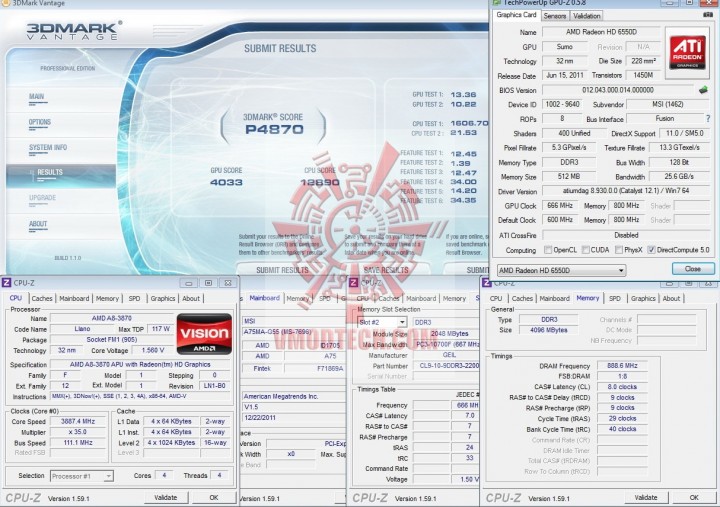Open SPD tab in rightmost CPU-Z window
Image resolution: width=720 pixels, height=507 pixels.
coord(615,298)
